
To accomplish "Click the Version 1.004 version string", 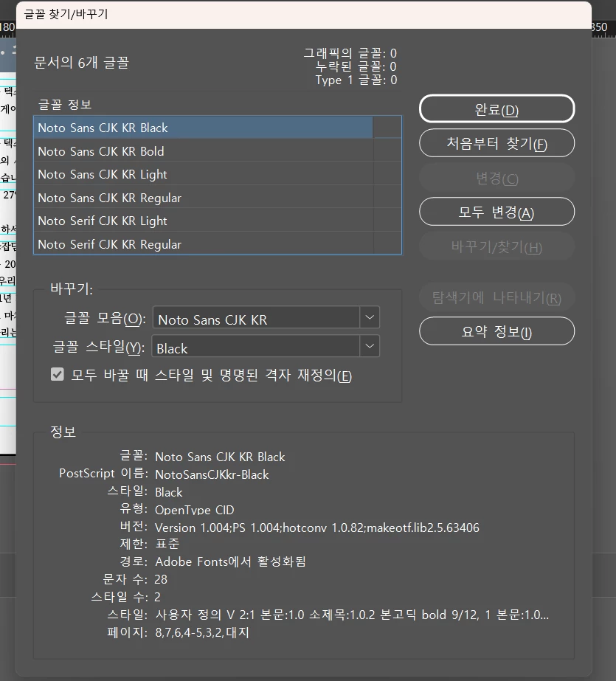I will 317,528.
